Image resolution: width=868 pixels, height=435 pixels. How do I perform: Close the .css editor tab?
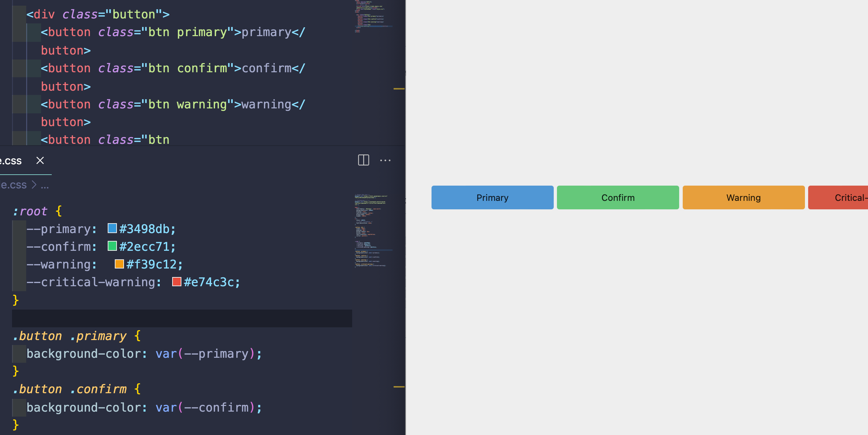[40, 160]
